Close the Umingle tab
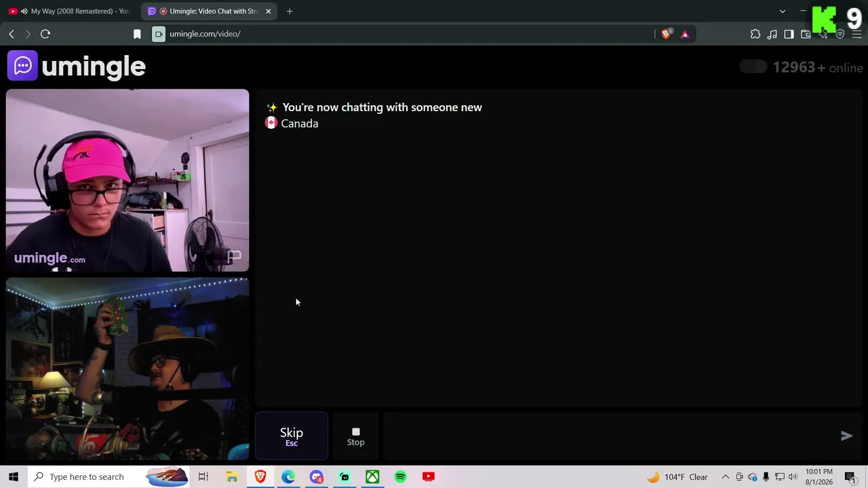This screenshot has height=488, width=868. 269,11
